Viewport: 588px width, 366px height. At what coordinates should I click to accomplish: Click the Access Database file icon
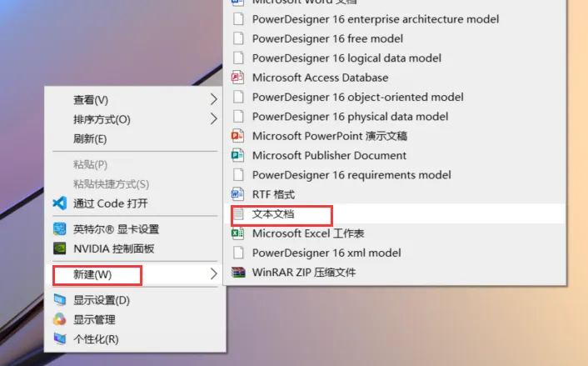click(237, 78)
